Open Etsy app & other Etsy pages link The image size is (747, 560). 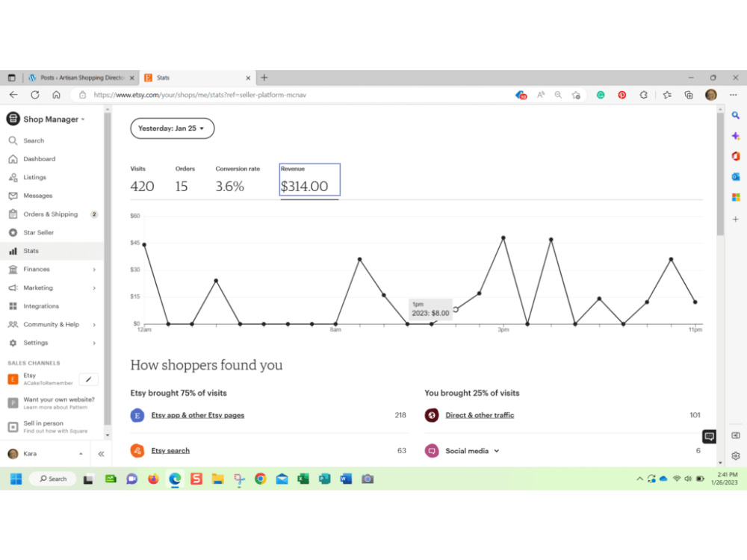click(198, 415)
